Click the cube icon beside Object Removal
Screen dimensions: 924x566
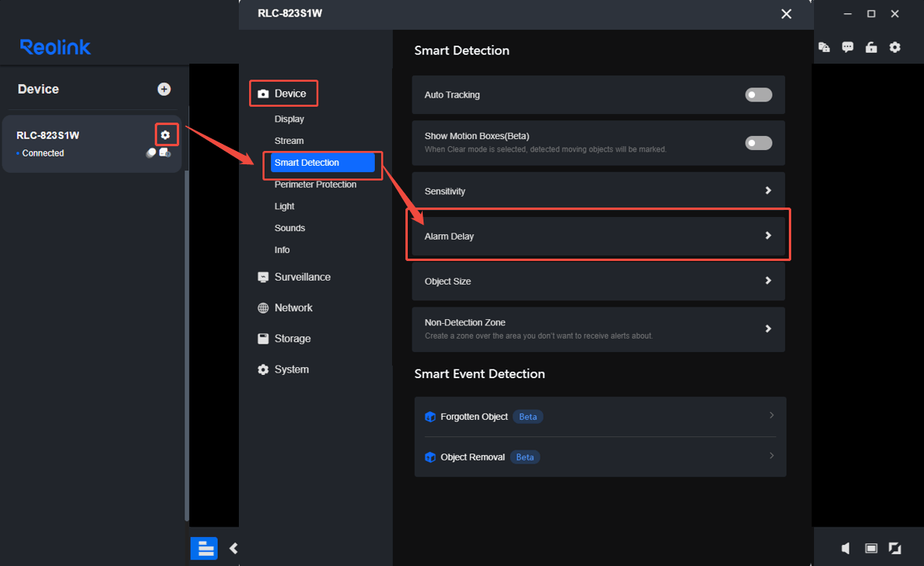click(431, 457)
